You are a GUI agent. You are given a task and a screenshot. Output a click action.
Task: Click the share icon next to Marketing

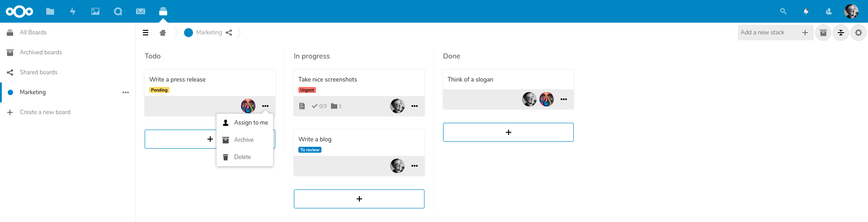point(229,33)
